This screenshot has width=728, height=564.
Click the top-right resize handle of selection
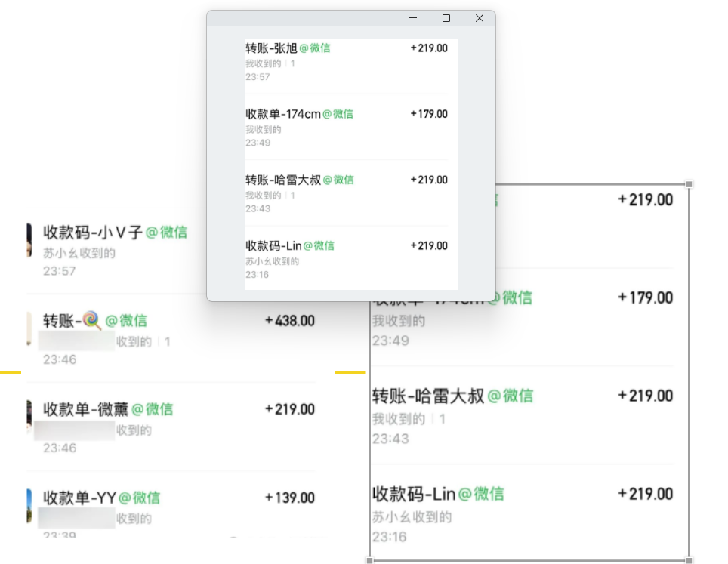[689, 183]
